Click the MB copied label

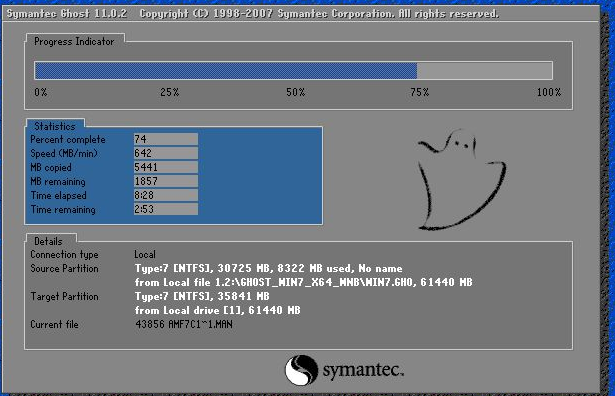51,167
